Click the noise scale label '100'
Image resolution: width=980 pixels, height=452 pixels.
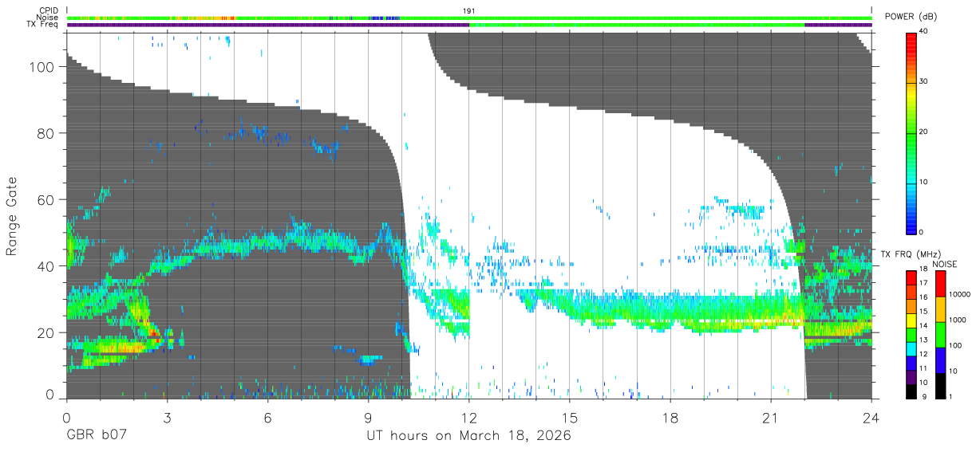click(954, 345)
